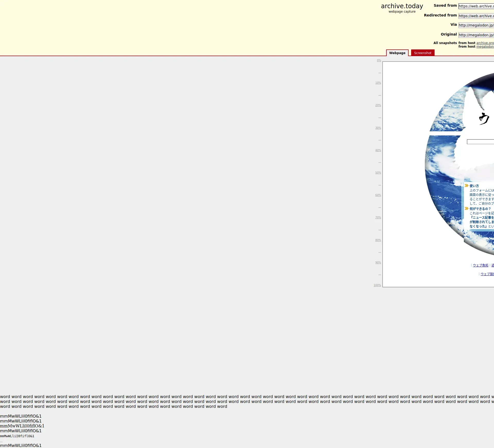The image size is (494, 448).
Task: Jump to the 70% page marker
Action: 378,218
